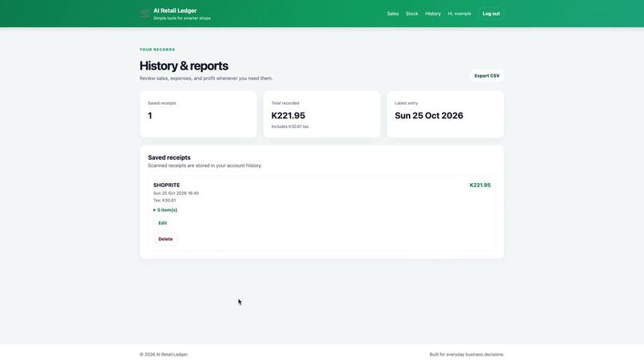
Task: Open the AI Retail Ledger home title
Action: pyautogui.click(x=175, y=10)
